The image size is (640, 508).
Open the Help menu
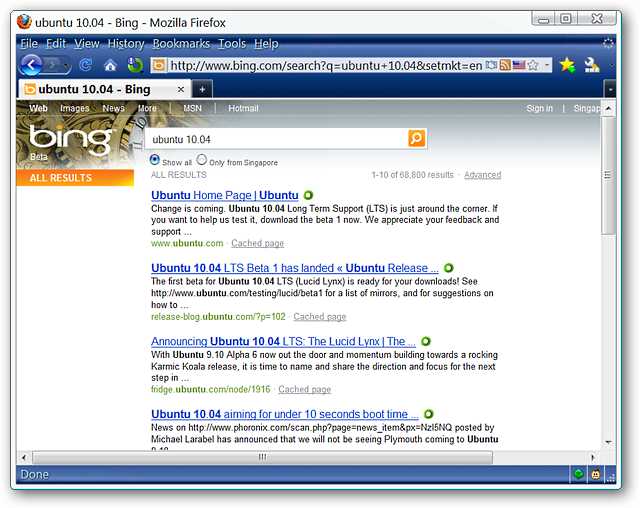point(266,44)
